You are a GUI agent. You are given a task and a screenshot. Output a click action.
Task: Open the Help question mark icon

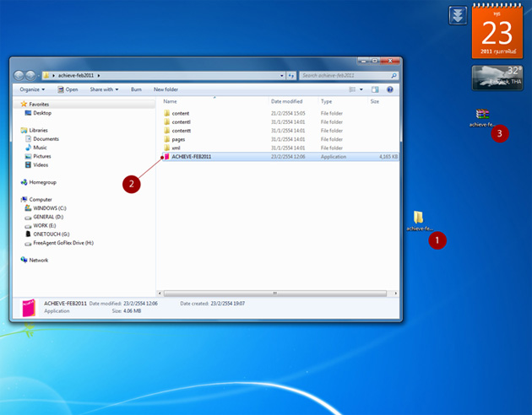tap(390, 89)
